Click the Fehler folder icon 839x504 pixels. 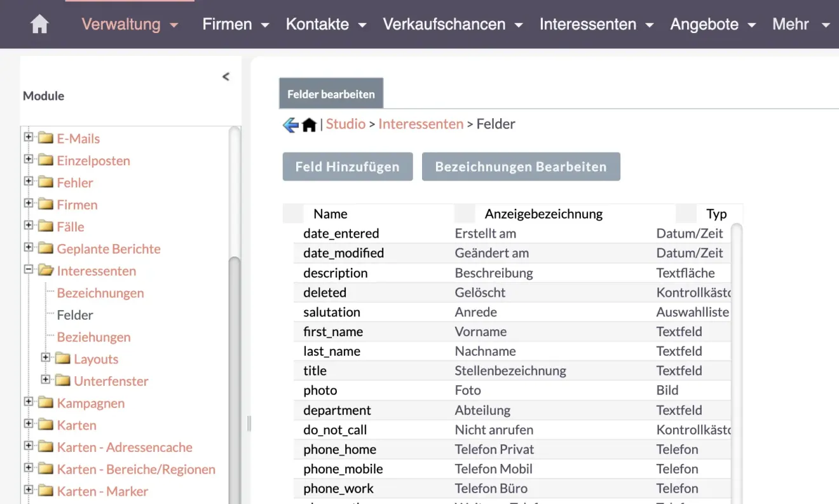coord(44,182)
